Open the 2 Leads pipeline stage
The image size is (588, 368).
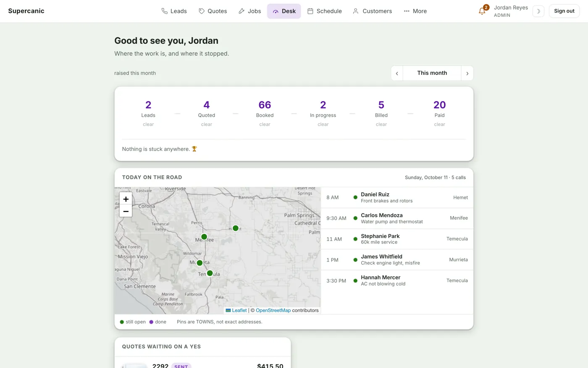pyautogui.click(x=148, y=113)
